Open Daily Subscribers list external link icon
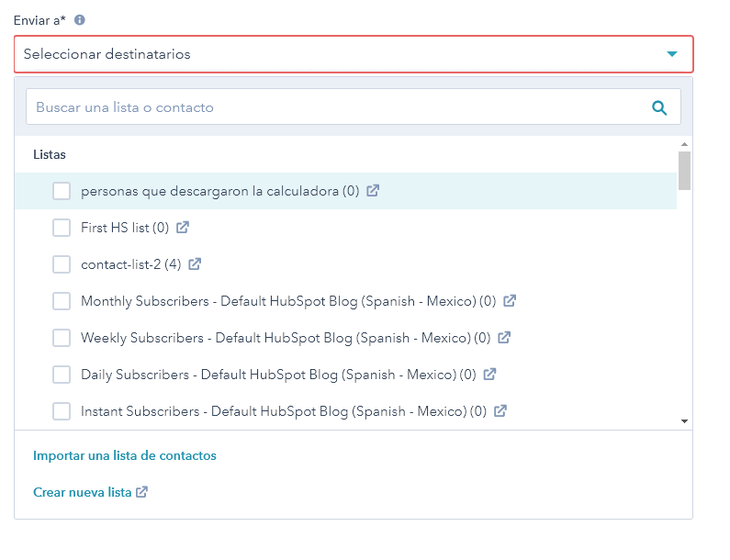The width and height of the screenshot is (730, 560). (x=489, y=375)
